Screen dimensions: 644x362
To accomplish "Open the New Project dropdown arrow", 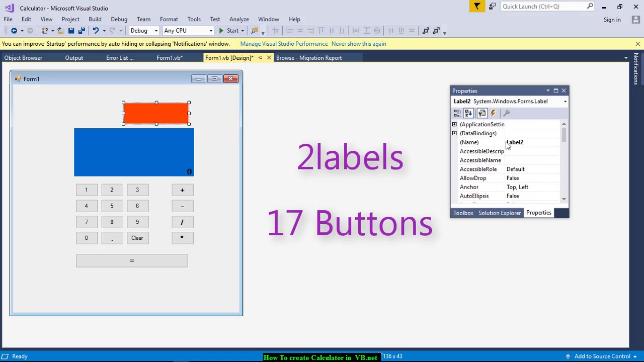I will (52, 31).
